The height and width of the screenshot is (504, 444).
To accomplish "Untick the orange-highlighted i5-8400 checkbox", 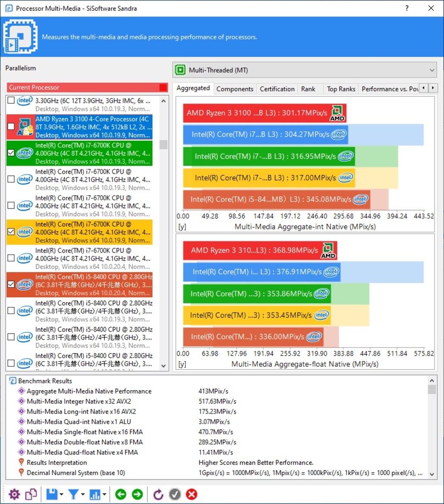I will [11, 284].
